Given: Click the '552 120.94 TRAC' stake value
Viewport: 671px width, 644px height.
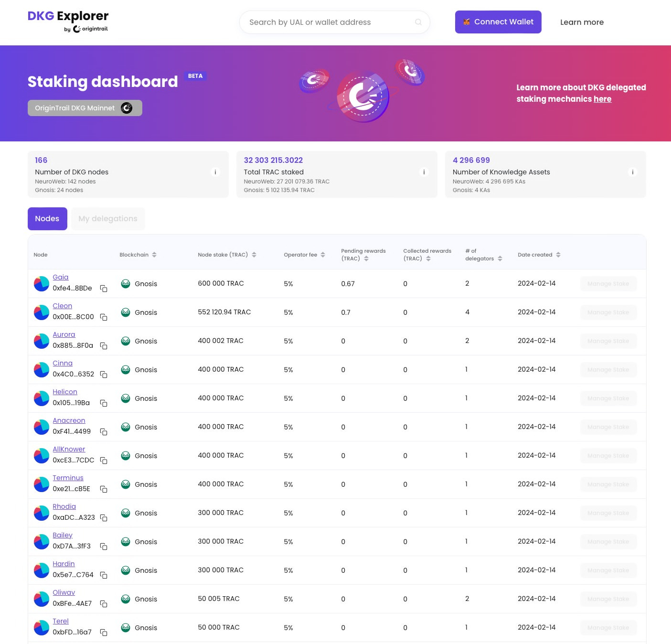Looking at the screenshot, I should point(224,312).
